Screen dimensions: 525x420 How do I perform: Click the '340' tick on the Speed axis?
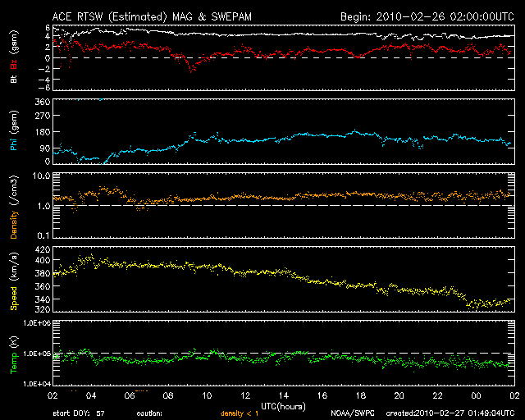coord(43,299)
